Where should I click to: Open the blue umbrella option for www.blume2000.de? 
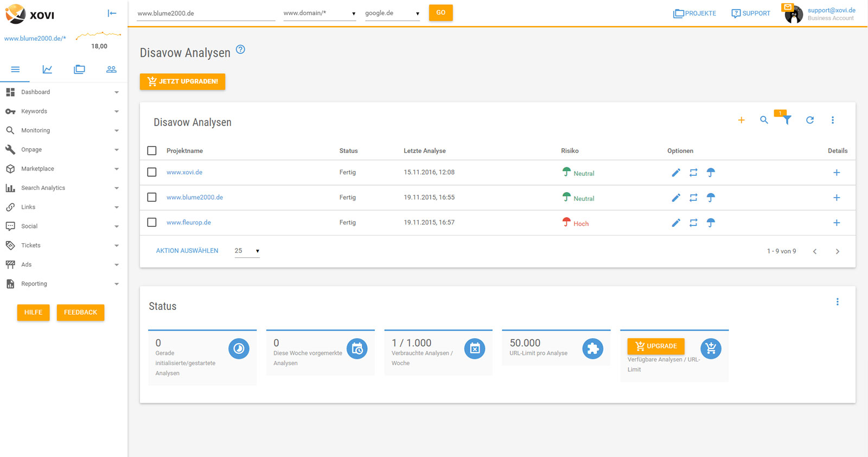click(711, 198)
